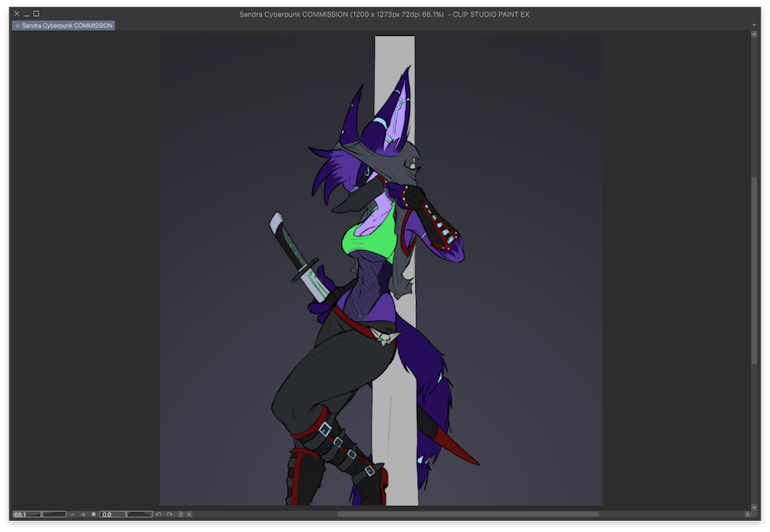Click the zoom scale slider in the status bar

coord(54,514)
